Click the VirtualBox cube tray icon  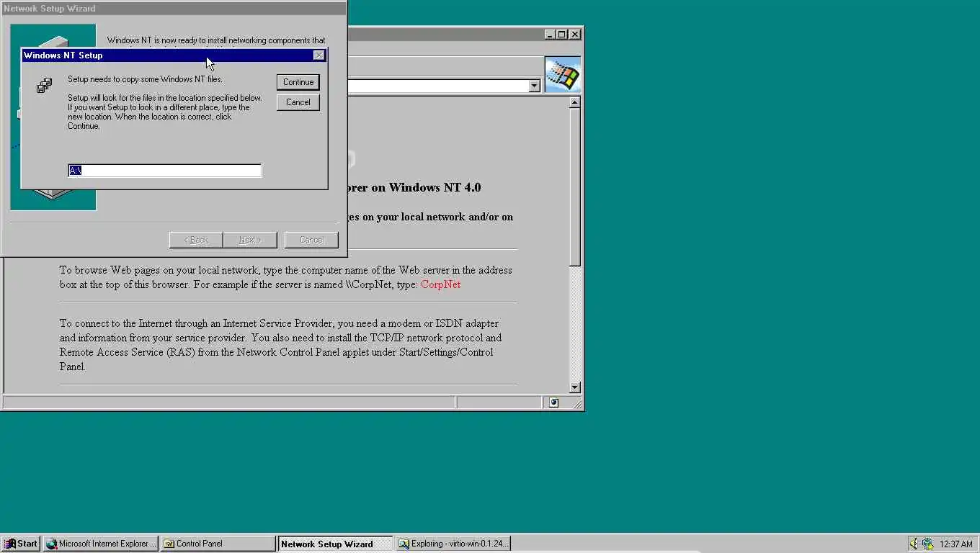(x=927, y=544)
